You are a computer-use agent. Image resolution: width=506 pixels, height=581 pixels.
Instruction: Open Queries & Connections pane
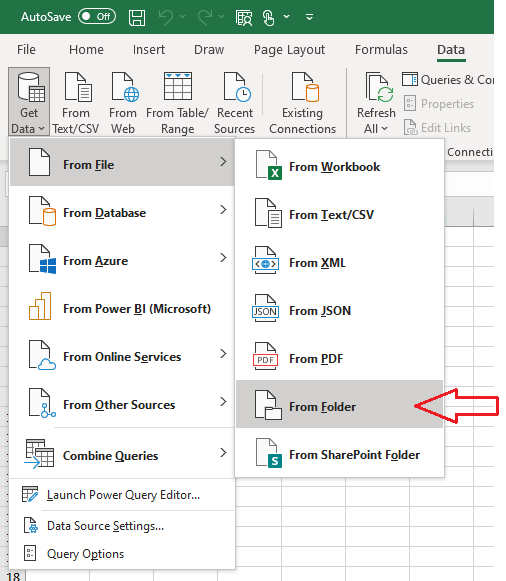coord(448,80)
